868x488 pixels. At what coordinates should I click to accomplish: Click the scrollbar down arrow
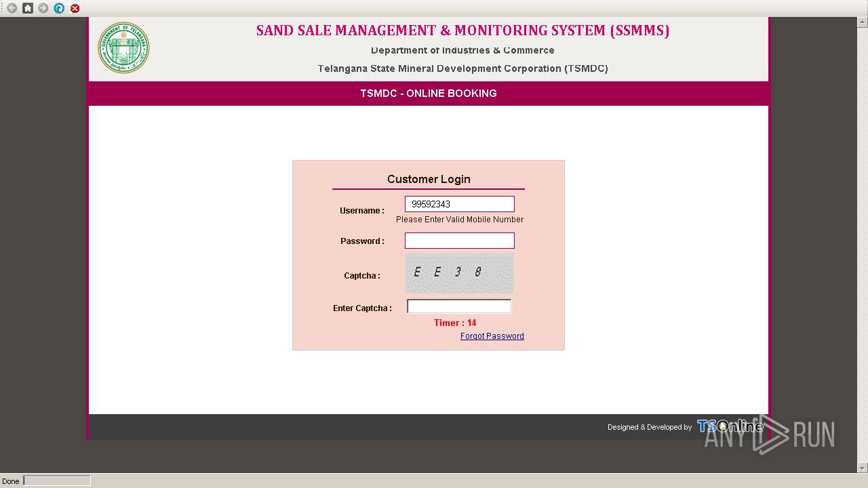[x=863, y=468]
